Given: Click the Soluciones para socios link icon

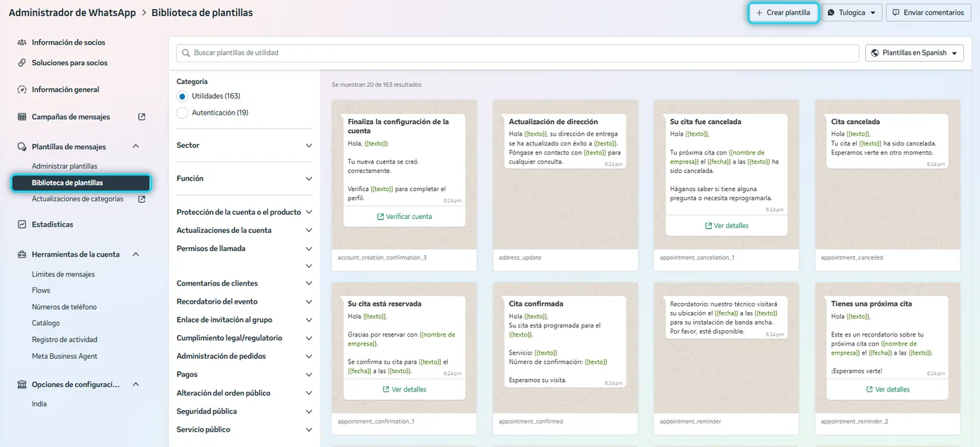Looking at the screenshot, I should tap(22, 63).
